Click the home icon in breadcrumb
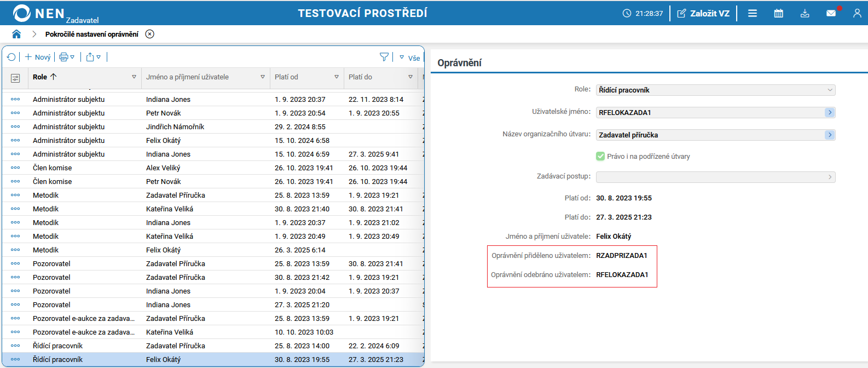 coord(16,34)
